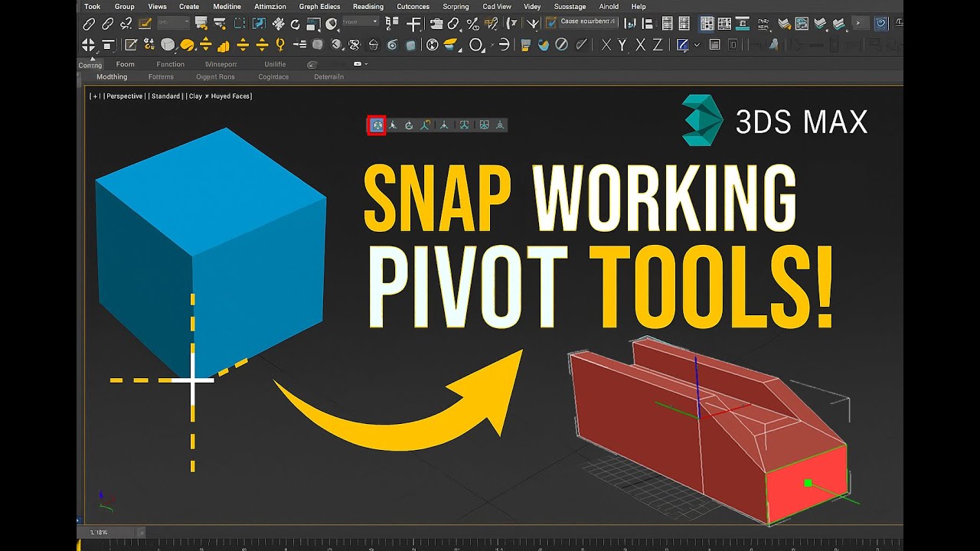Switch to the Unilitie tab
The width and height of the screenshot is (980, 551).
pos(275,64)
